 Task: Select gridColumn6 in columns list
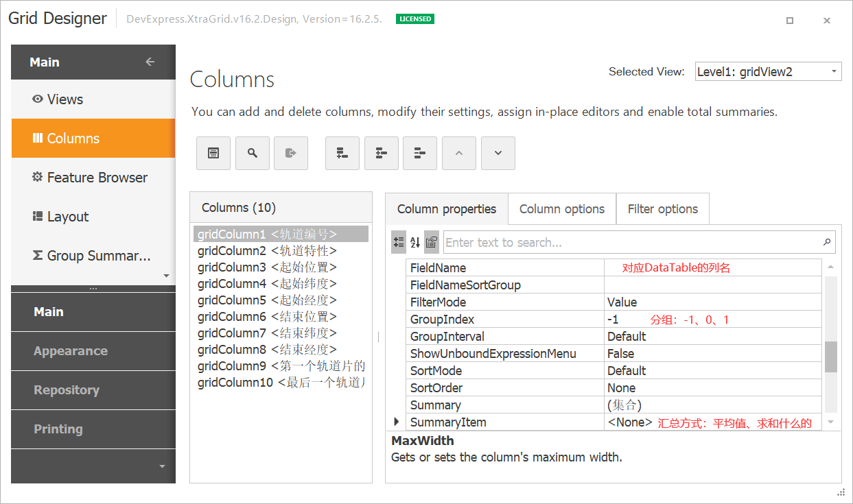tap(281, 316)
